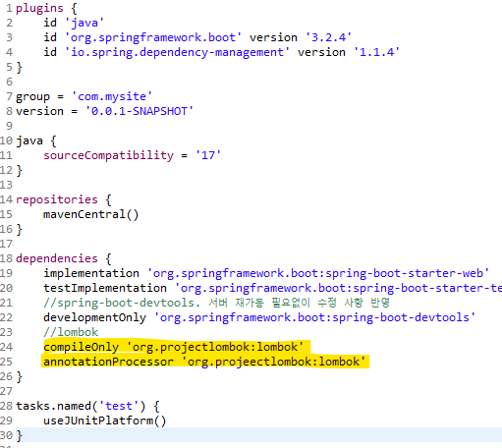Click misspelled 'org.projeectlombok:lombok' string

tap(273, 362)
